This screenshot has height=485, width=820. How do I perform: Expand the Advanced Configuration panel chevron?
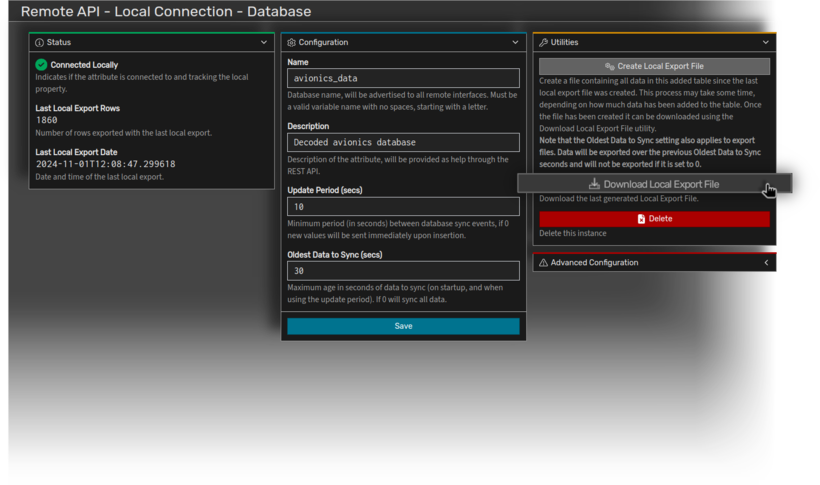click(x=766, y=263)
